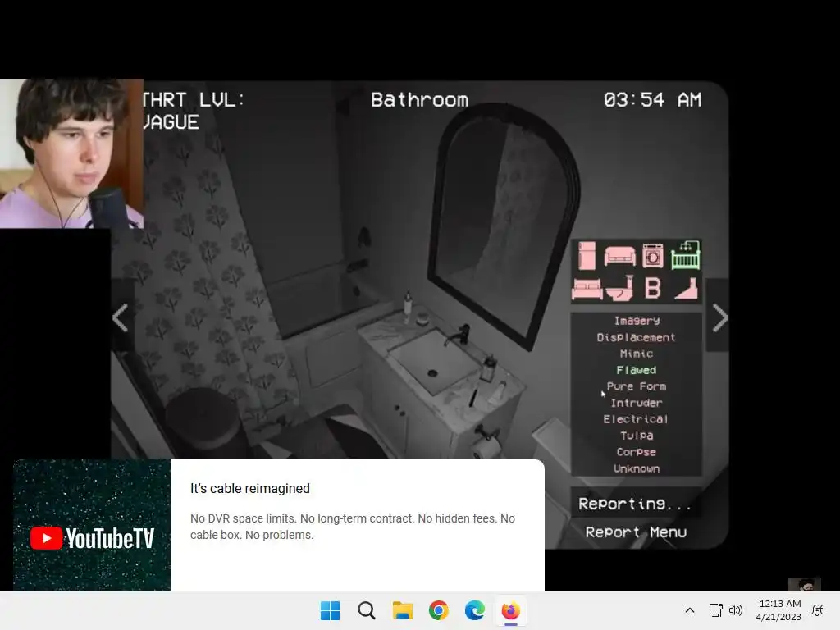The width and height of the screenshot is (840, 630).
Task: Select the sofa (living room) room icon
Action: pos(620,257)
